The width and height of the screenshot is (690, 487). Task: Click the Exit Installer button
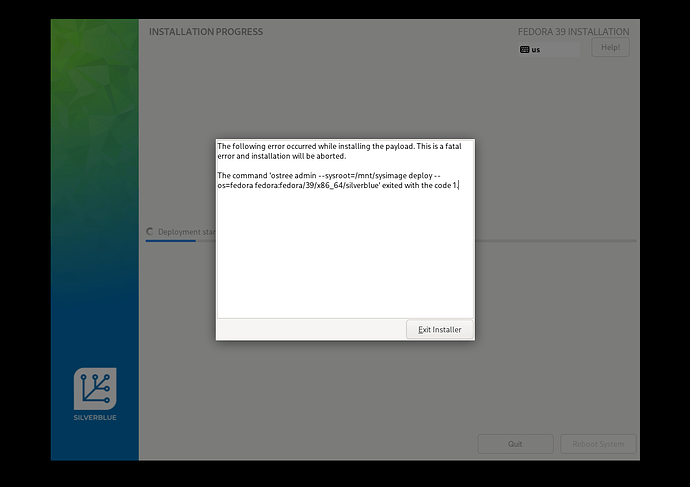[439, 330]
